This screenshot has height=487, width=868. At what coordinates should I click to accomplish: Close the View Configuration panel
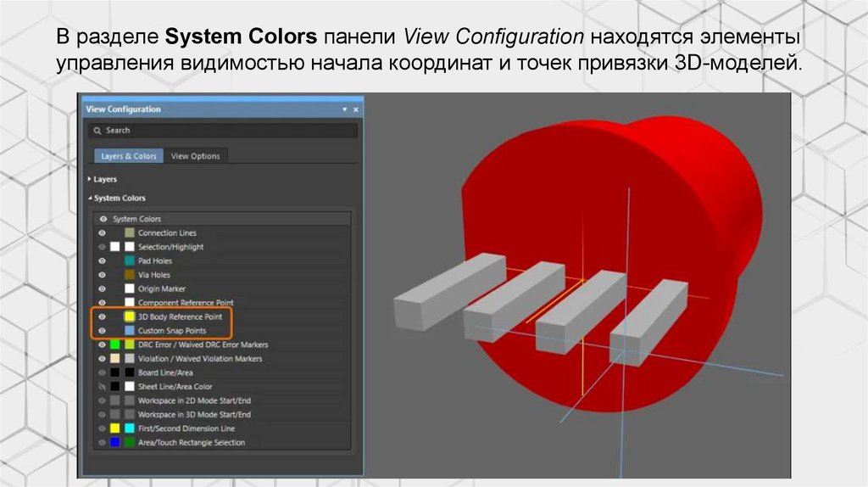point(356,110)
